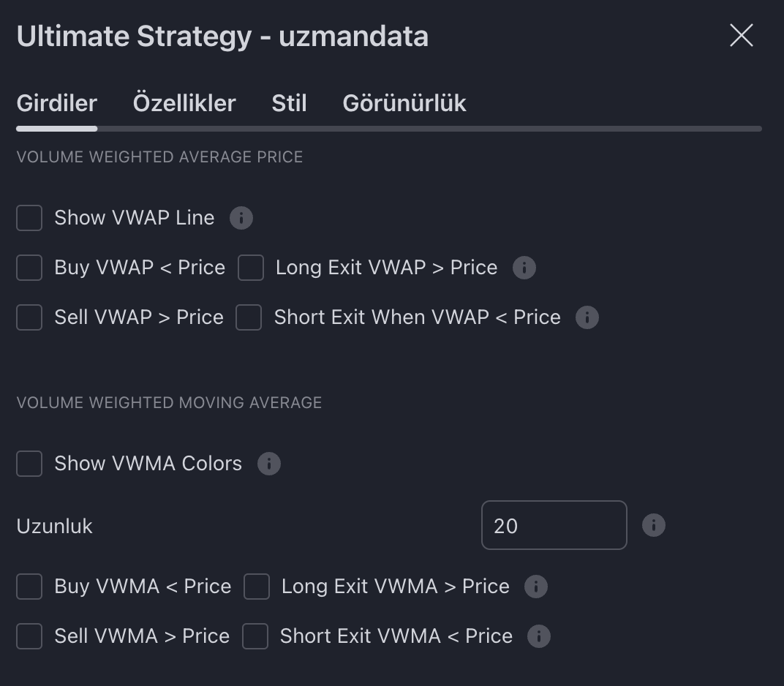This screenshot has height=686, width=784.
Task: Check the Sell VWAP > Price box
Action: coord(29,317)
